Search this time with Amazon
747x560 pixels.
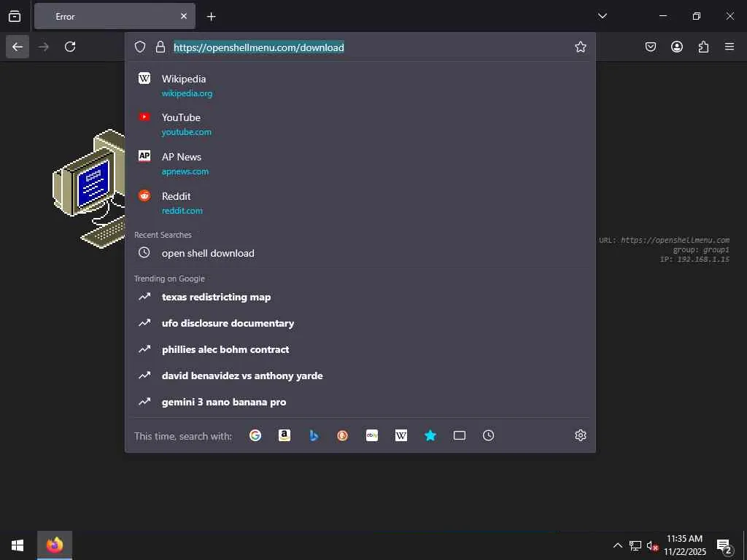point(285,435)
